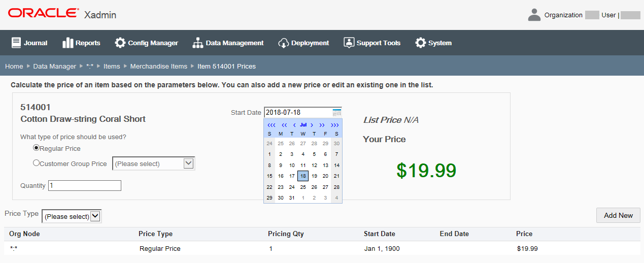Click the Deployment cloud download icon
This screenshot has height=263, width=644.
283,43
